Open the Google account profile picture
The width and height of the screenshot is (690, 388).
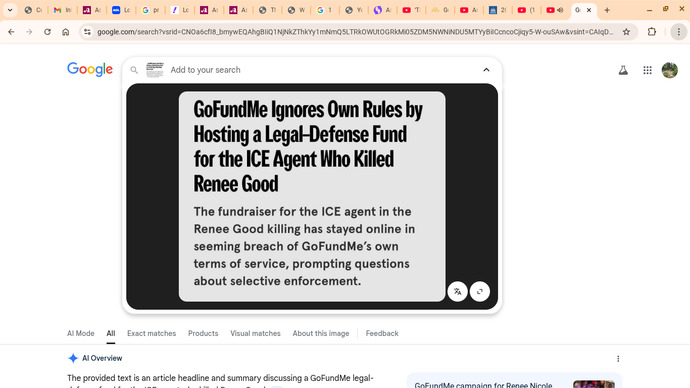(x=670, y=70)
